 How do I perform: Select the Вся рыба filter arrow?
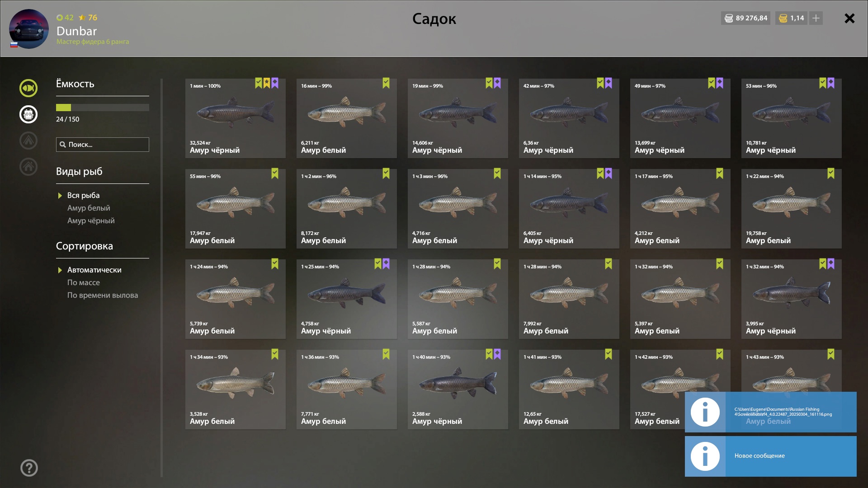click(x=60, y=196)
